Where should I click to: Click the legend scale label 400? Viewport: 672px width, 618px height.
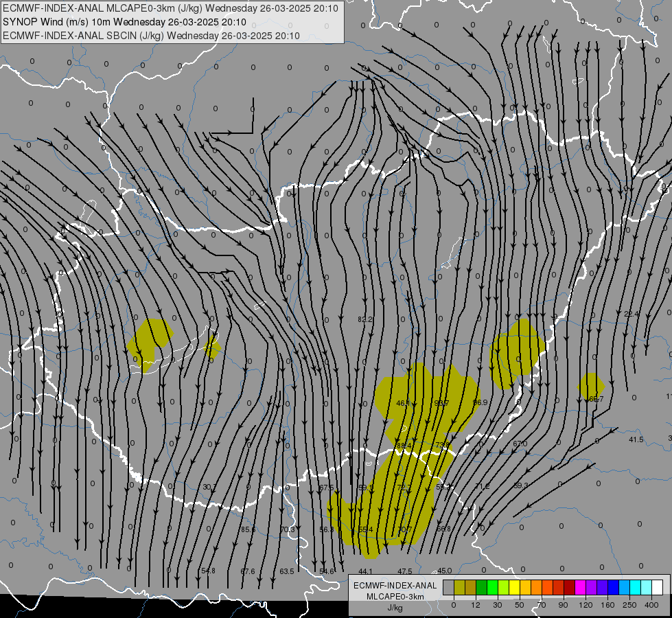pos(651,606)
